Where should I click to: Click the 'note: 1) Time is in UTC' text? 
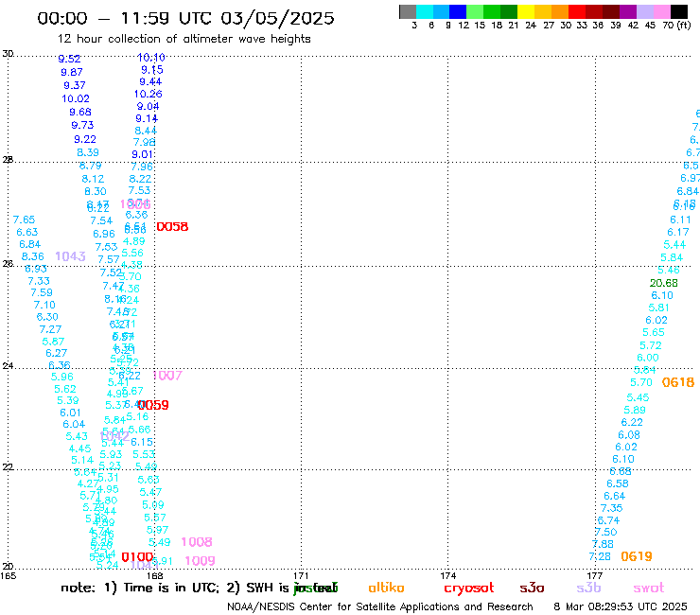[139, 588]
